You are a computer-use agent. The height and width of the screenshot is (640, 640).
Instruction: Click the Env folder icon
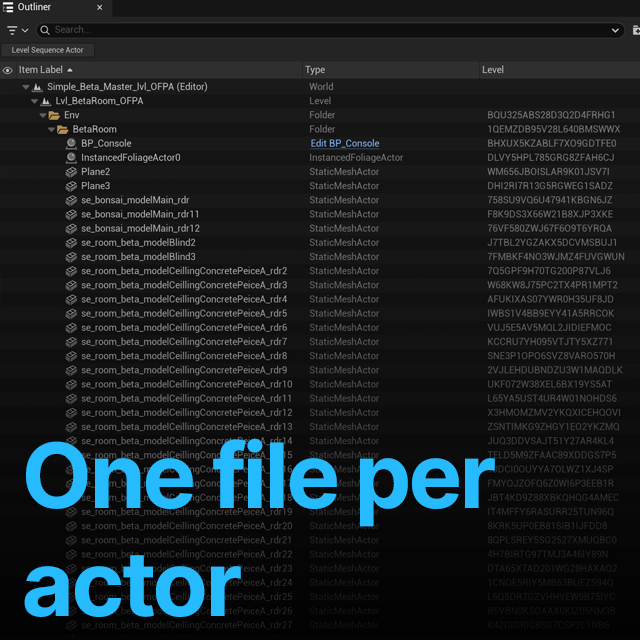click(x=54, y=116)
